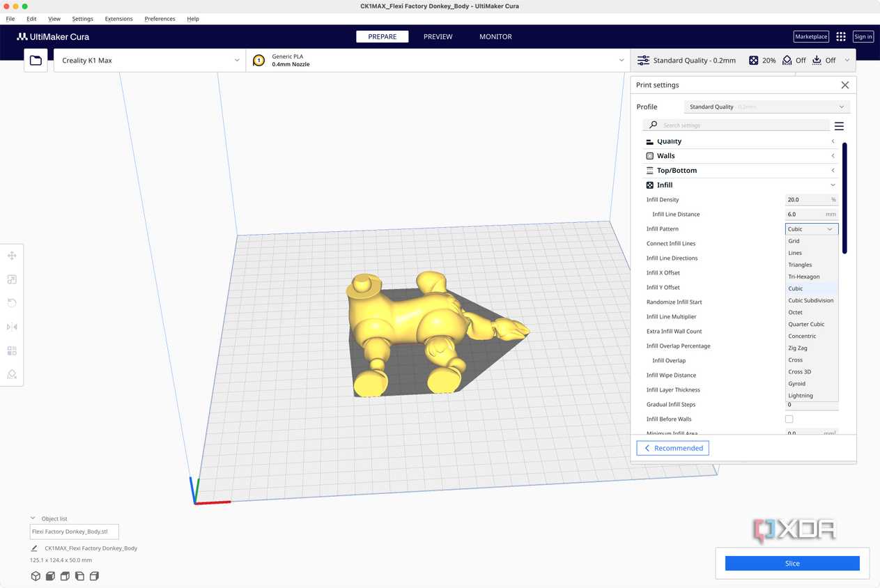Expand the Walls settings section
The width and height of the screenshot is (880, 588).
[x=741, y=156]
